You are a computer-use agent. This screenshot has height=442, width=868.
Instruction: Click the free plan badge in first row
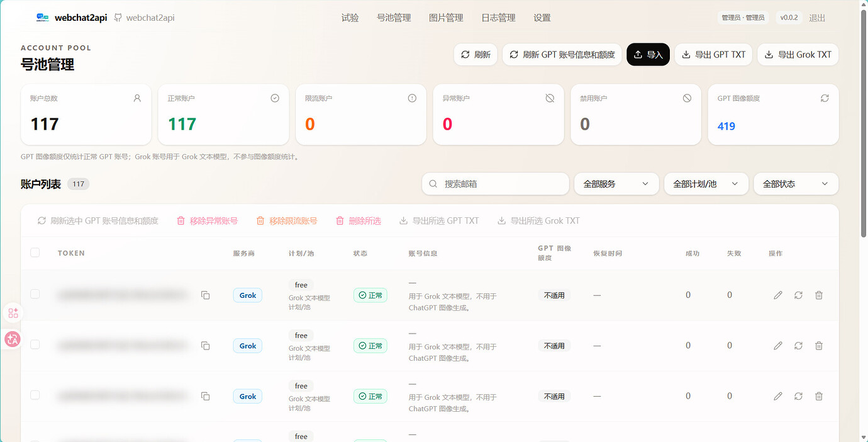[x=301, y=285]
